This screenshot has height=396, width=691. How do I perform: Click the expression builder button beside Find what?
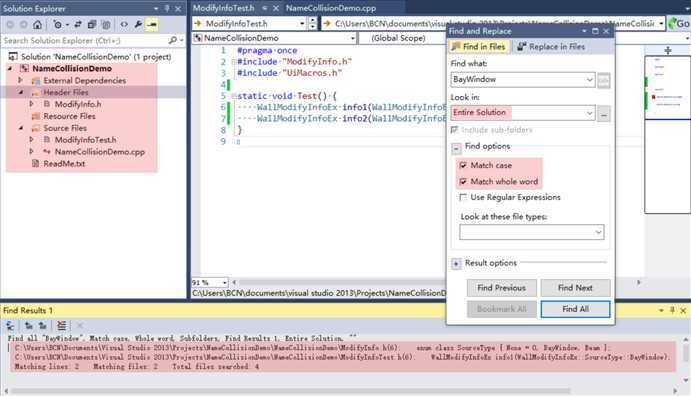604,80
